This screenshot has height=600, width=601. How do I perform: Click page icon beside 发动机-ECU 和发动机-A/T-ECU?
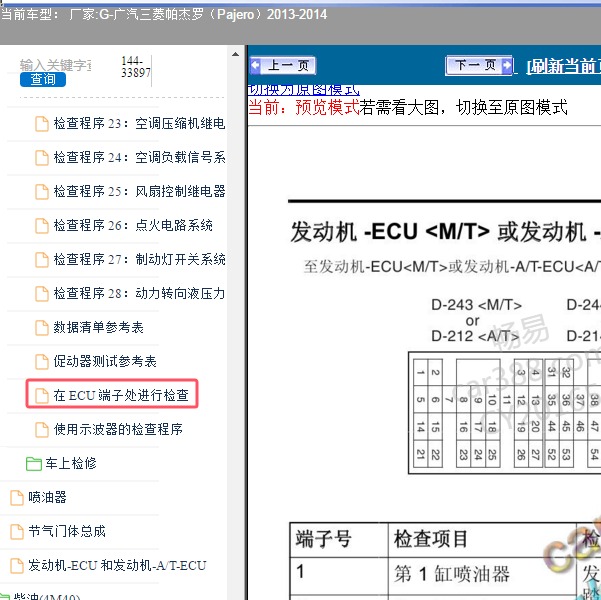[17, 566]
